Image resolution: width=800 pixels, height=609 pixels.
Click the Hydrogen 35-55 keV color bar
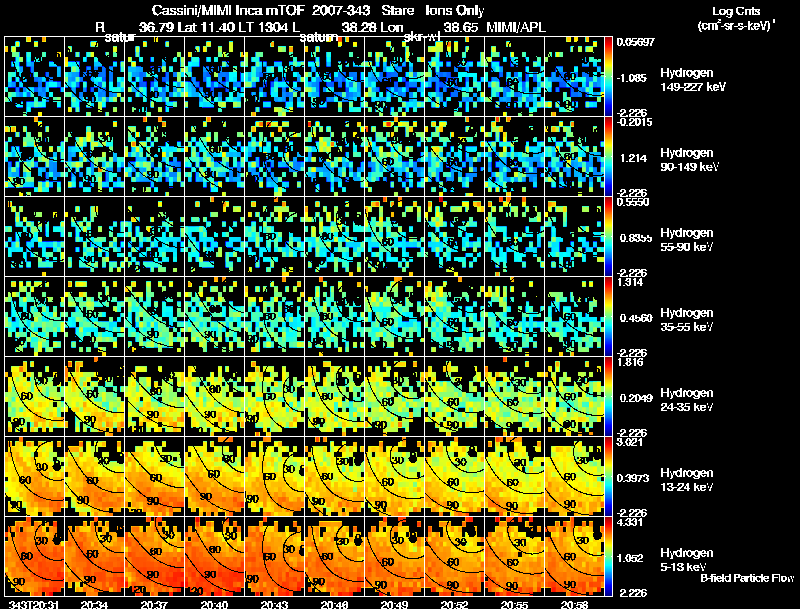(608, 317)
